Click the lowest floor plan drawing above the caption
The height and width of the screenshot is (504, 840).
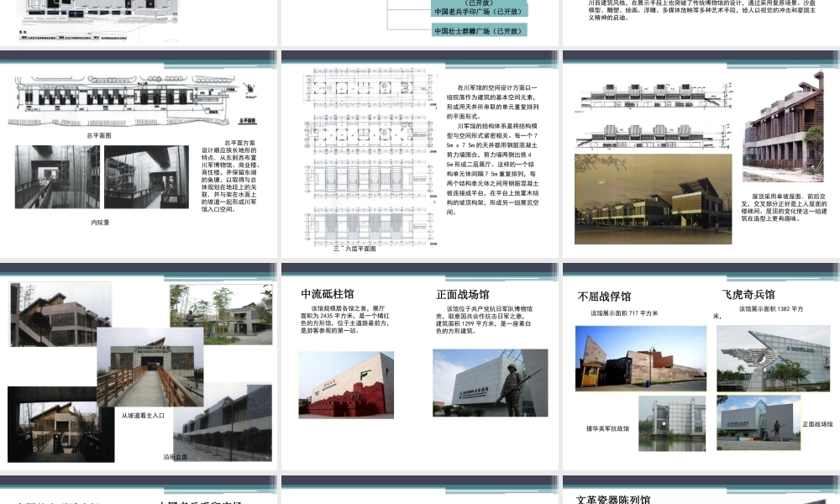pyautogui.click(x=369, y=225)
